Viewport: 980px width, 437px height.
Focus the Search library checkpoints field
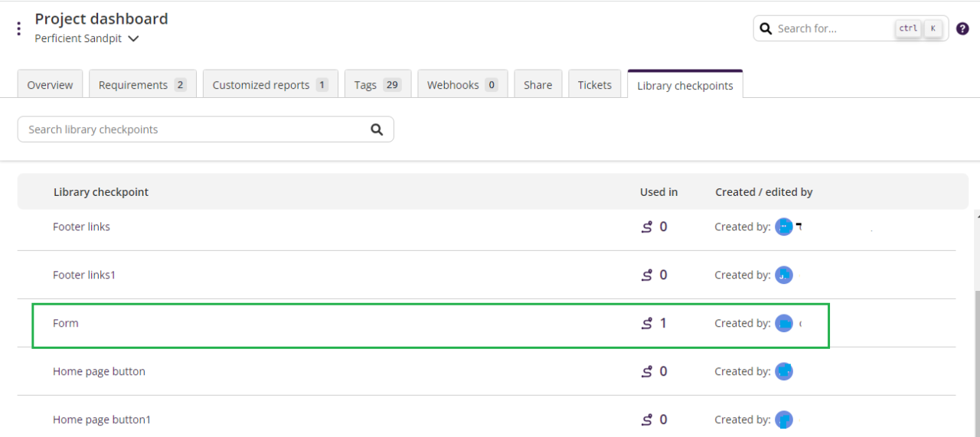pos(195,129)
